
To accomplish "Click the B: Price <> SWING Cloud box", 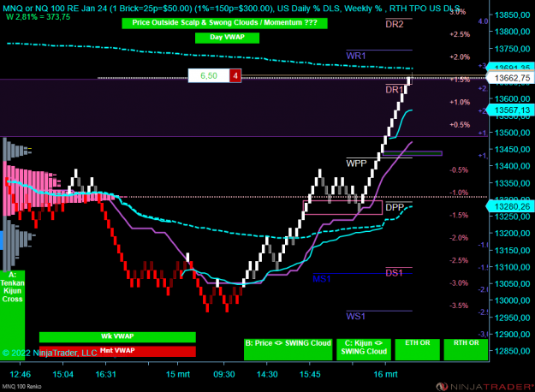I will (288, 349).
